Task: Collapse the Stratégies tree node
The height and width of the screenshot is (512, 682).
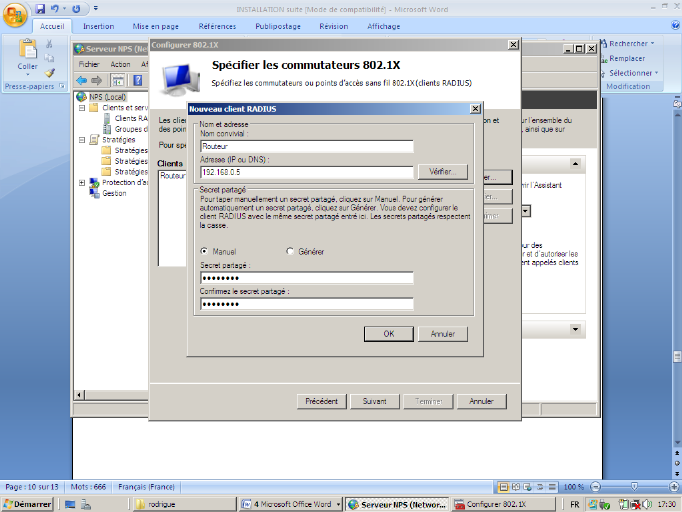Action: coord(82,140)
